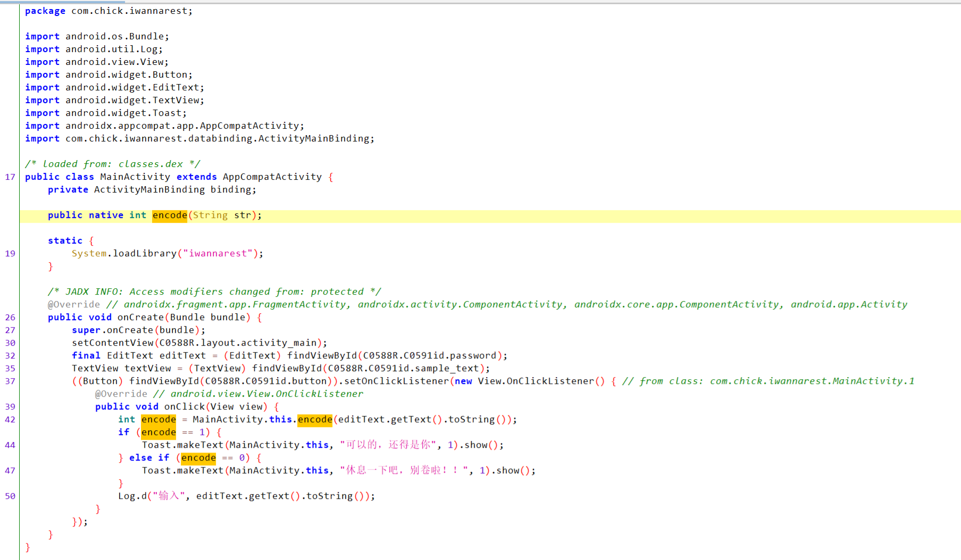961x560 pixels.
Task: Click the encode call after MainActivity.this
Action: 315,420
